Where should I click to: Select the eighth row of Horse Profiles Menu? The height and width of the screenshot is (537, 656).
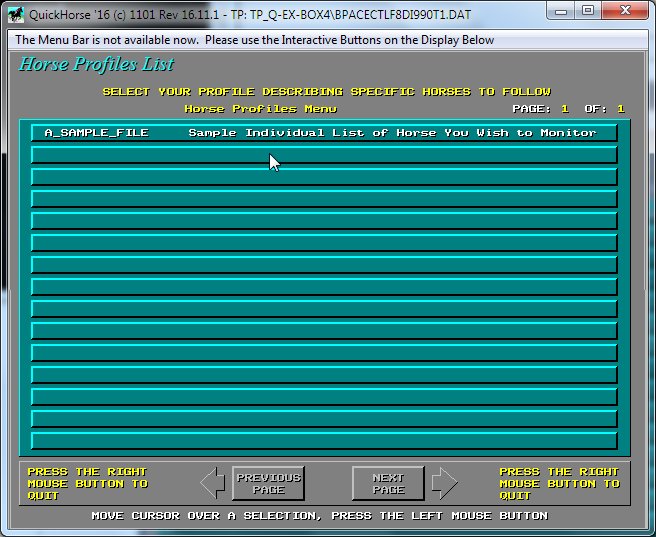[324, 287]
